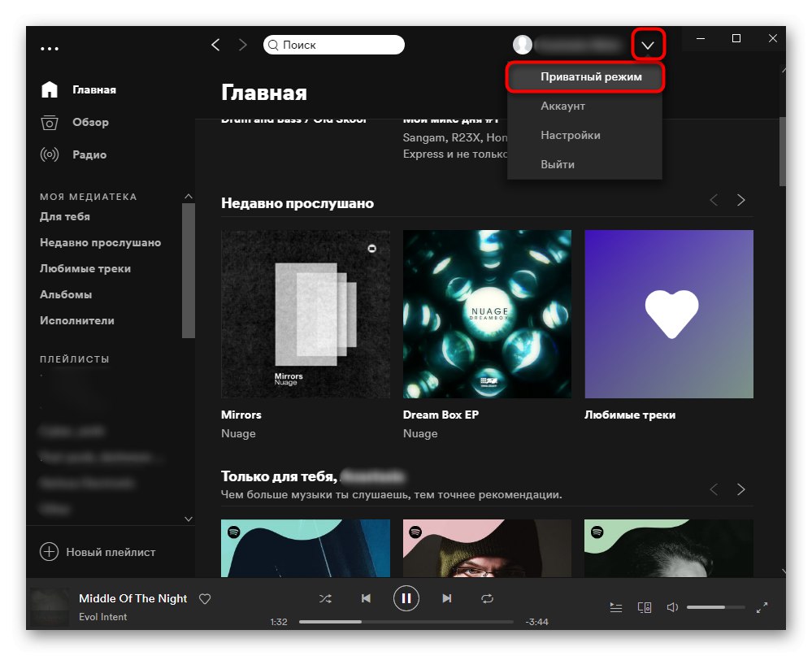This screenshot has width=812, height=656.
Task: Show next items in Только для тебя
Action: (741, 489)
